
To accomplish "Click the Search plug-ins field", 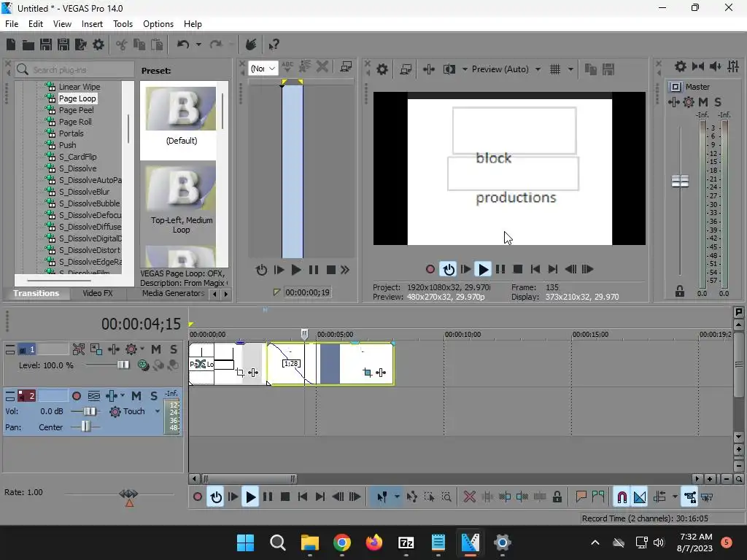I will [x=74, y=70].
